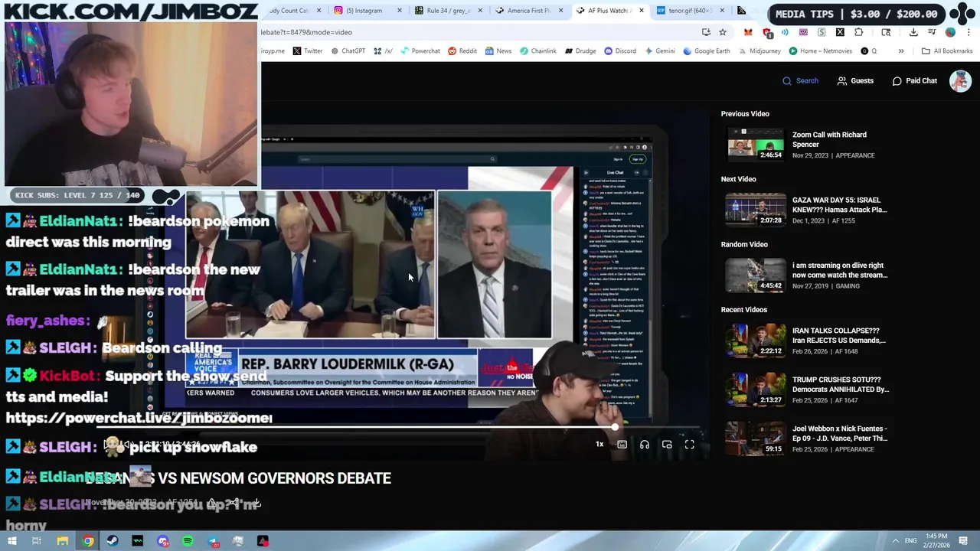Open the Windows Start menu

coord(11,541)
